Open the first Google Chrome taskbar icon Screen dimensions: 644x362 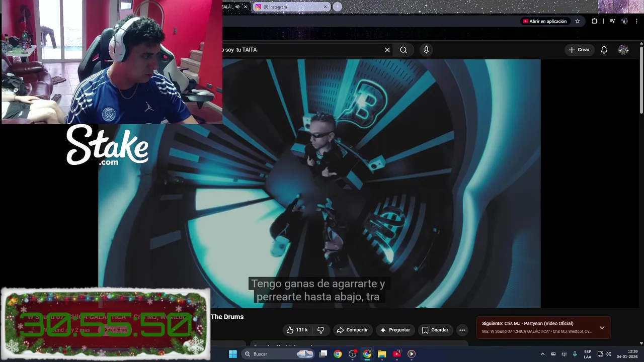[x=338, y=354]
